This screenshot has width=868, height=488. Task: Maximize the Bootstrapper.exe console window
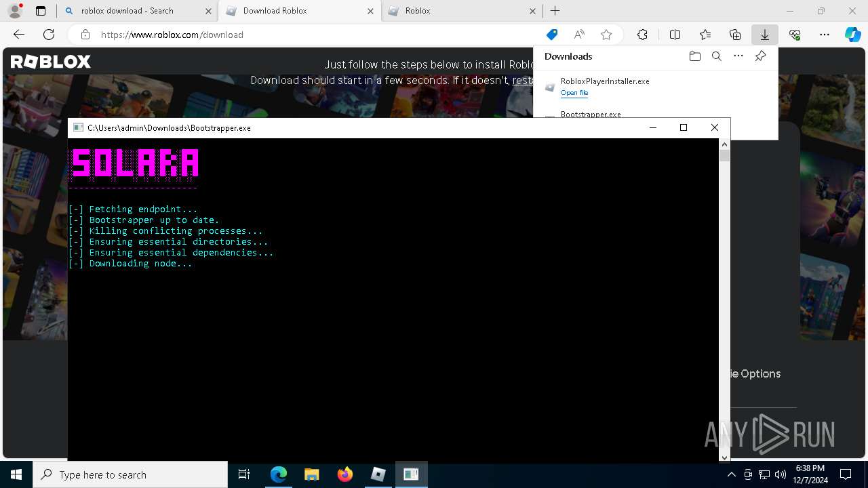tap(684, 127)
